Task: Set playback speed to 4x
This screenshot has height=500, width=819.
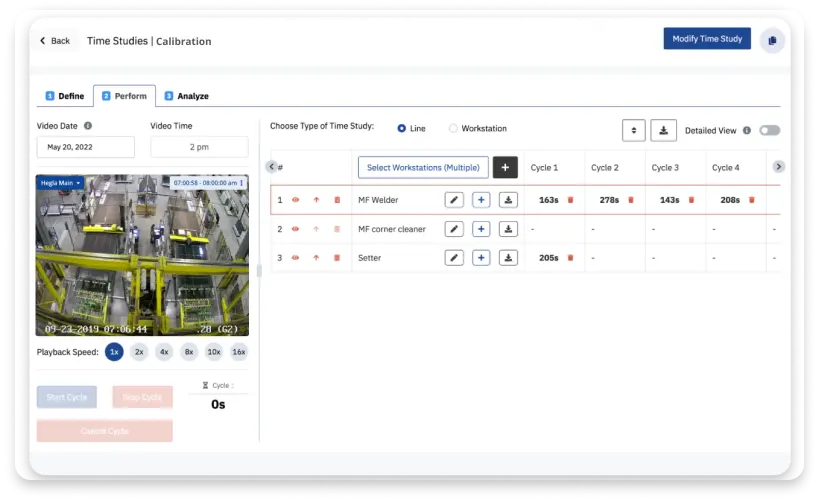Action: tap(164, 352)
